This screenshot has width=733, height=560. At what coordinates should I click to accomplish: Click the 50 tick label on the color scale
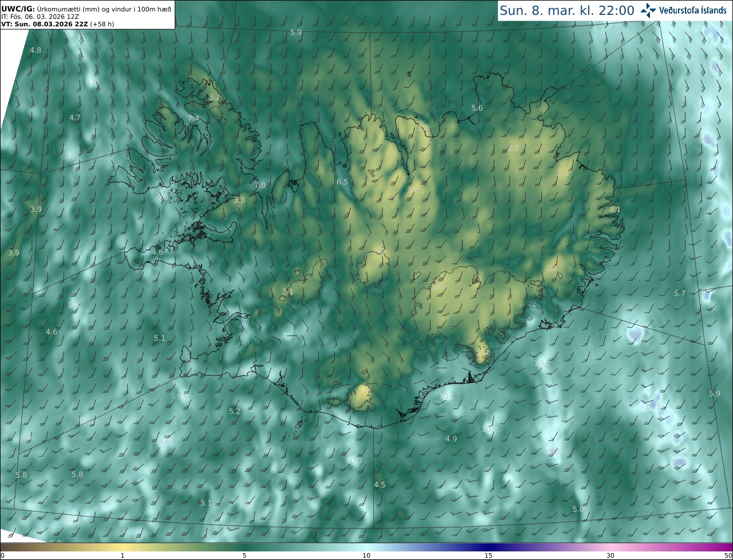(728, 555)
